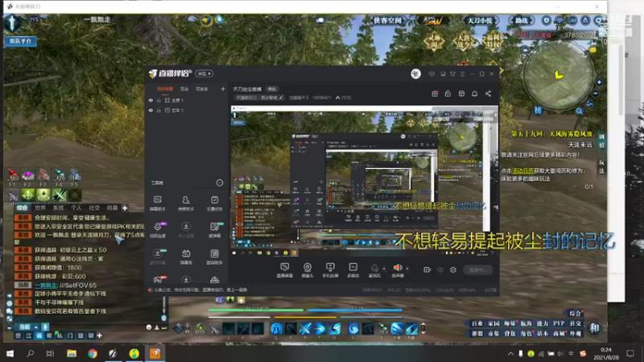Click the pencil edit icon on category tag
This screenshot has height=362, width=644.
click(281, 97)
